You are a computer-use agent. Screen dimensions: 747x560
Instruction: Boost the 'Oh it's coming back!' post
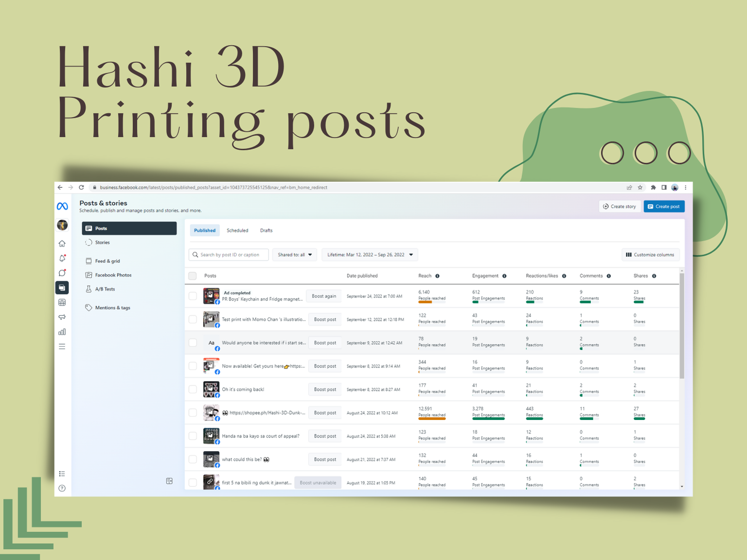[325, 389]
